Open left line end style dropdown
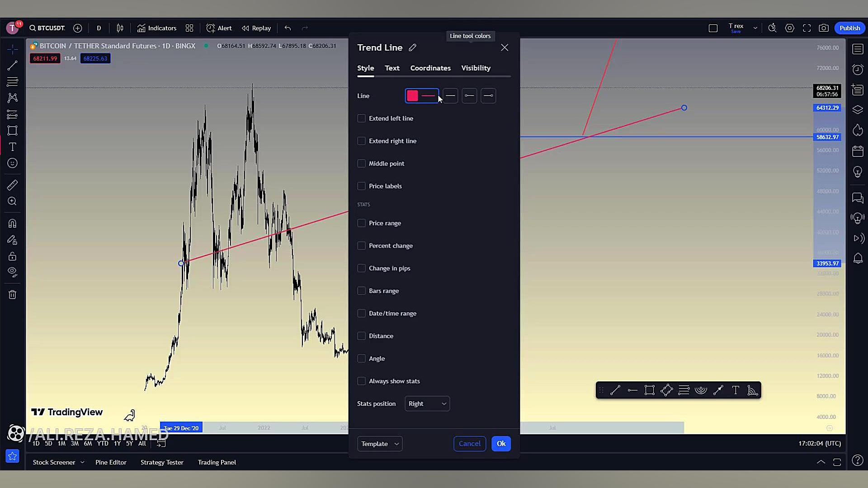This screenshot has width=868, height=488. point(469,96)
